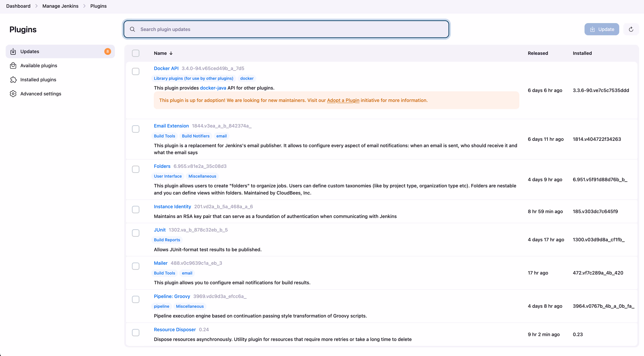Click email tag under Email Extension
The height and width of the screenshot is (356, 644).
[221, 136]
